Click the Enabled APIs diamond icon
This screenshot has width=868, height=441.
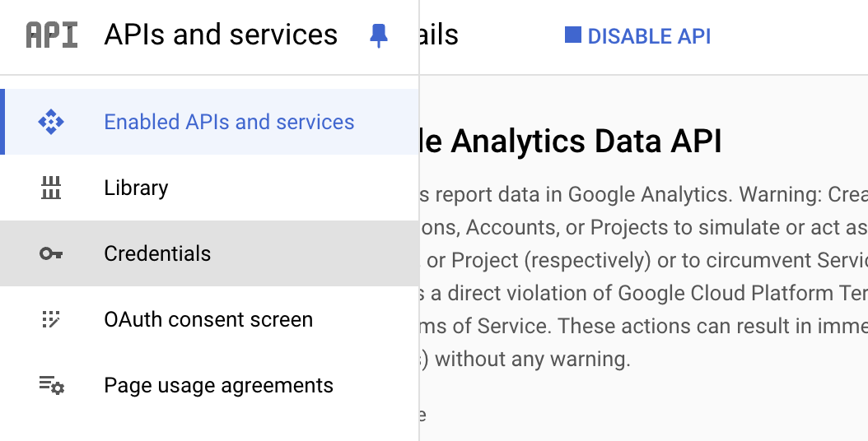51,122
